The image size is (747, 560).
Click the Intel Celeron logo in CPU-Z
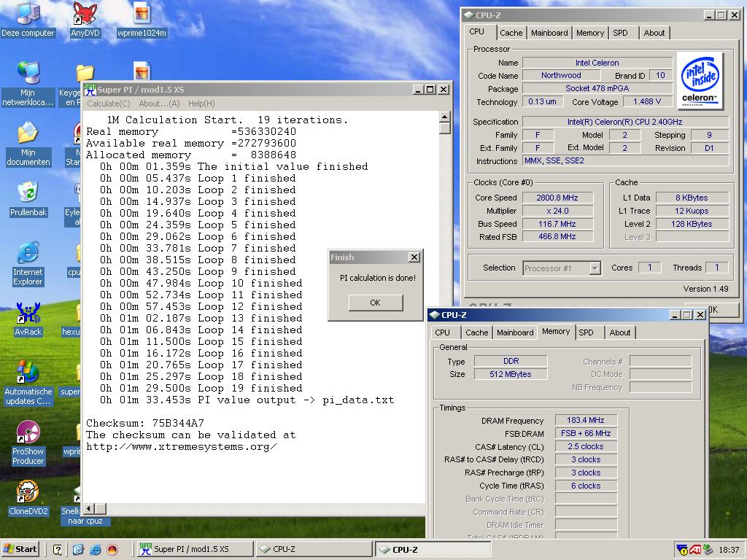coord(700,80)
